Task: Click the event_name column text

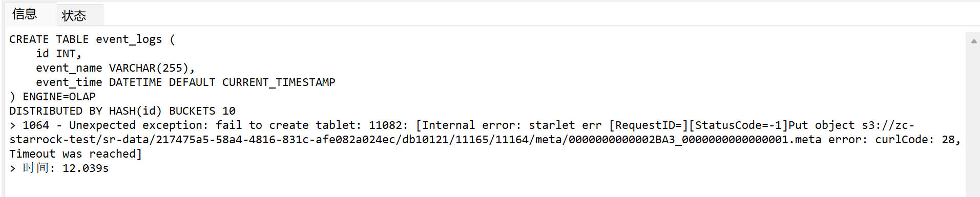Action: [x=69, y=68]
